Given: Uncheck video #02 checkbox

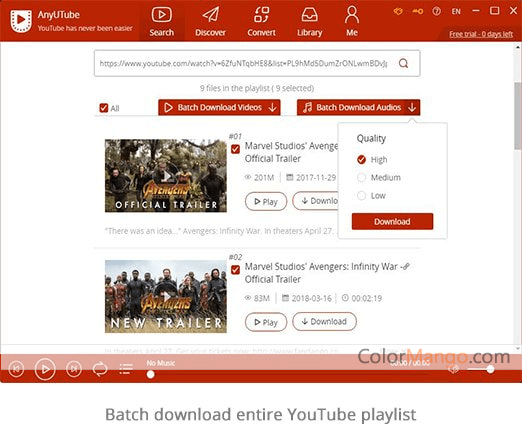Looking at the screenshot, I should [235, 269].
